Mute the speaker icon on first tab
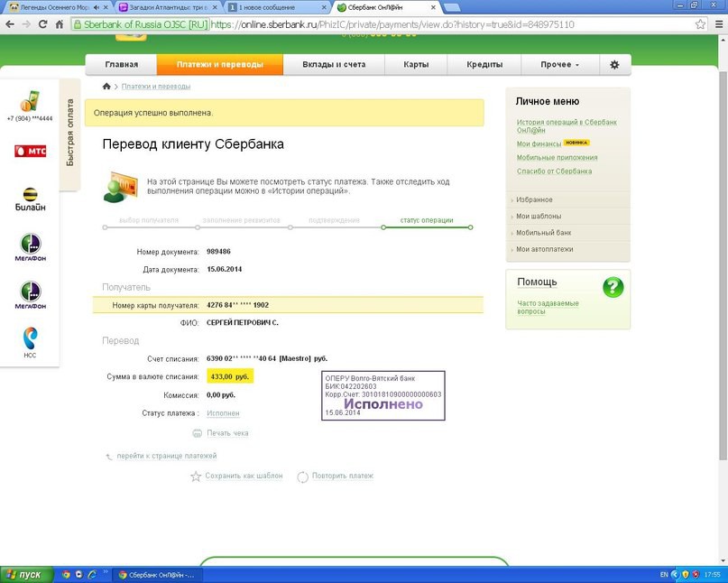Screen dimensions: 728x583 (x=97, y=7)
